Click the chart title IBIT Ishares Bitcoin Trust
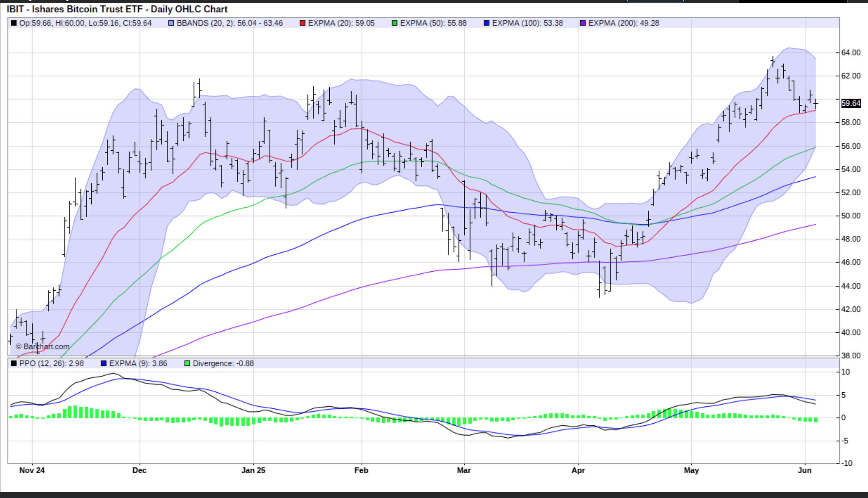This screenshot has height=498, width=868. click(117, 9)
